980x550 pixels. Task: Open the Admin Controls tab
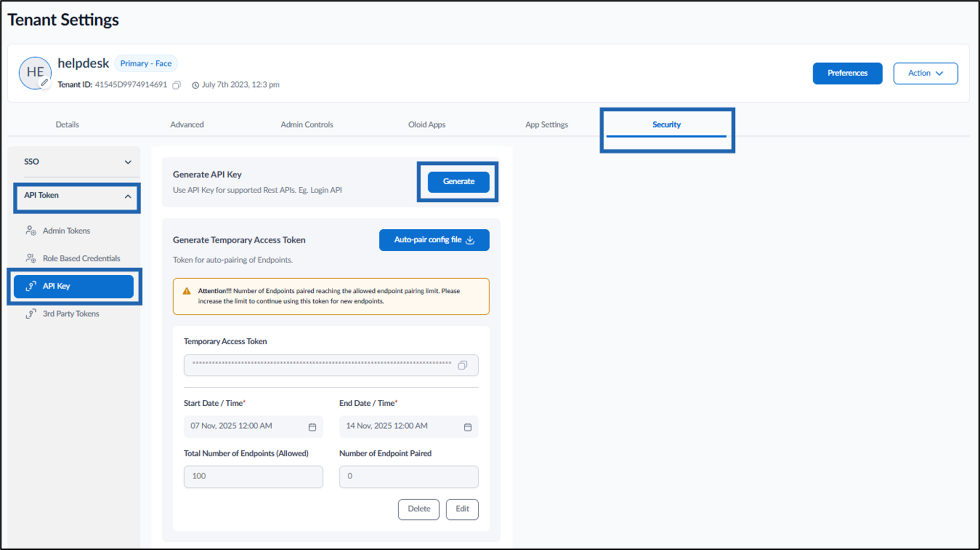click(307, 125)
